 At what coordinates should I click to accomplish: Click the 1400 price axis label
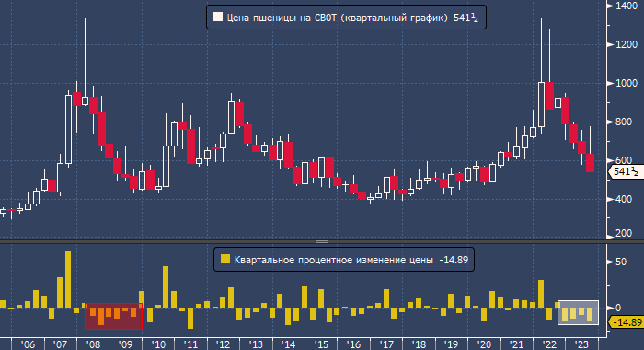(x=627, y=6)
